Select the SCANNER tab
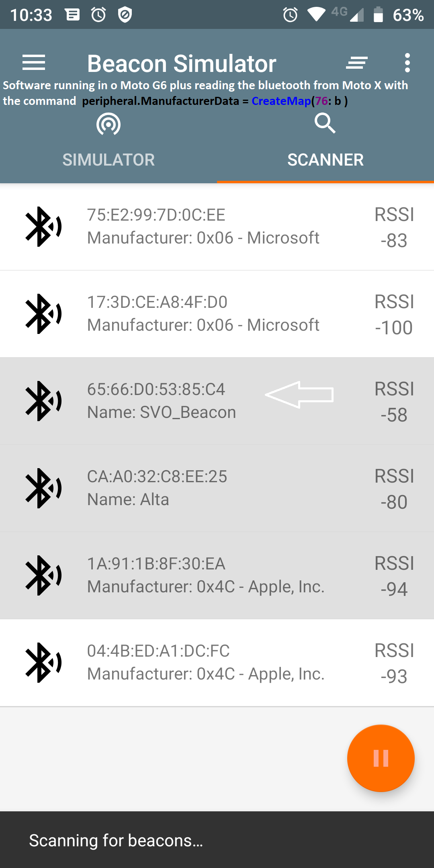 [325, 160]
